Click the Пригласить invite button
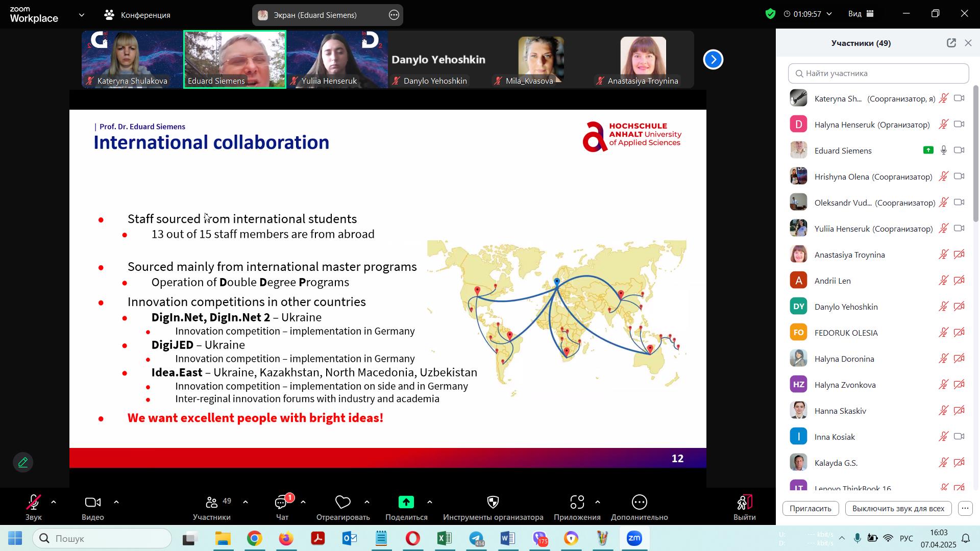 point(811,509)
